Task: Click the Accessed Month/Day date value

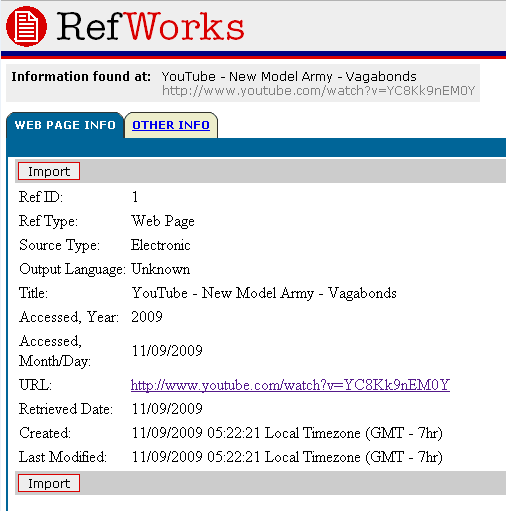Action: coord(167,351)
